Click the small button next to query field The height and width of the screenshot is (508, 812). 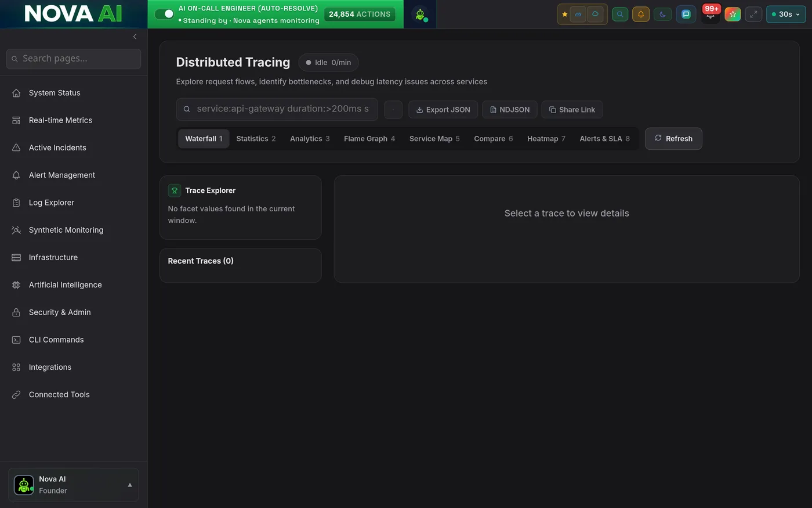pos(393,110)
